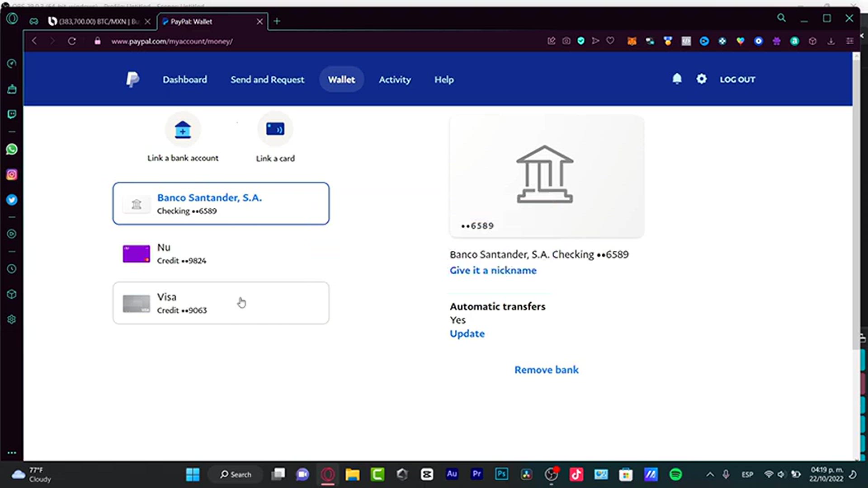This screenshot has height=488, width=868.
Task: Open Instagram in Opera sidebar
Action: coord(12,175)
